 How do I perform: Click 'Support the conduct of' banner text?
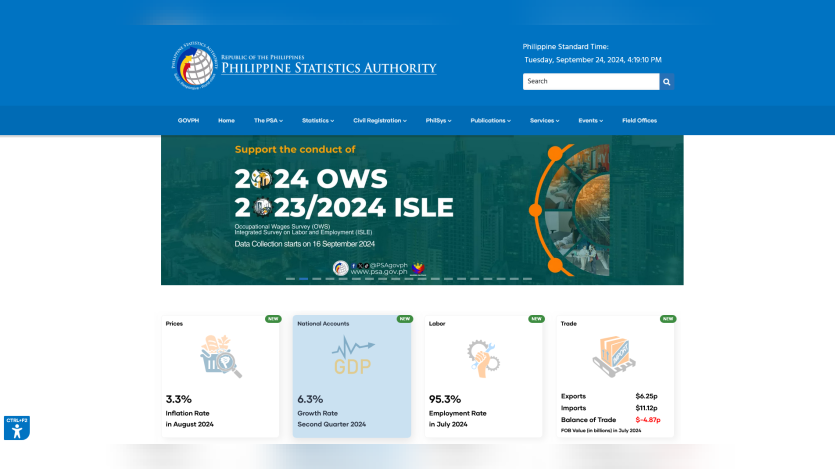pyautogui.click(x=295, y=150)
